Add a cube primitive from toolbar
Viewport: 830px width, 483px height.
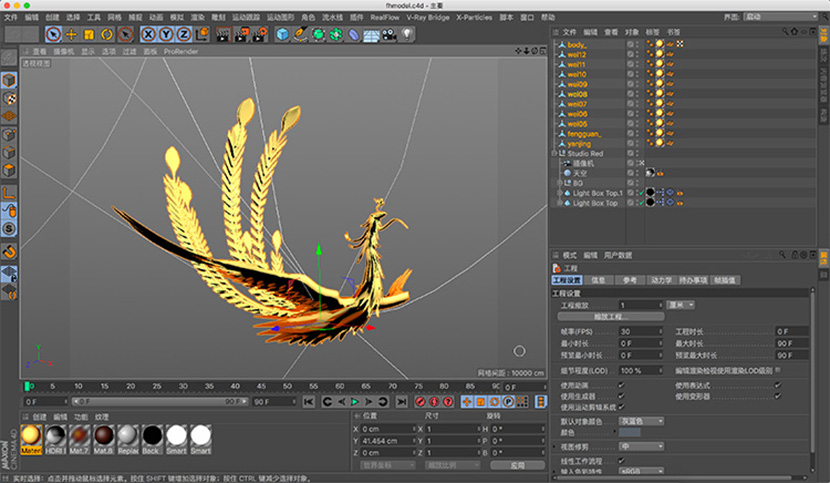click(282, 34)
